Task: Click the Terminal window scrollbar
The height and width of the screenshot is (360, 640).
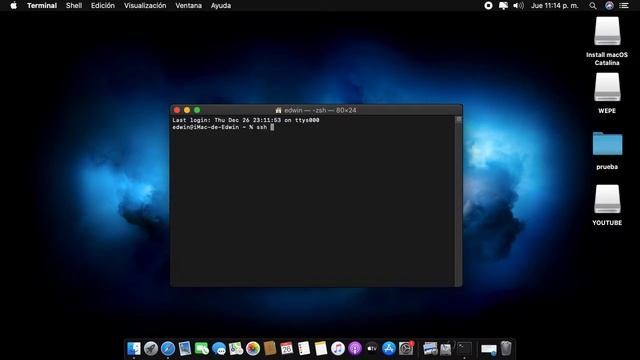Action: (458, 201)
